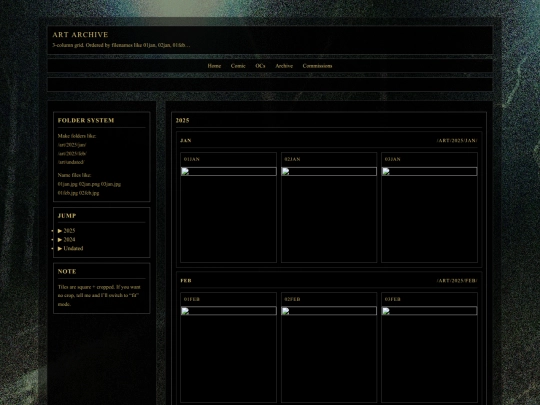Viewport: 540px width, 405px height.
Task: Click the 02FEB tile label
Action: (292, 299)
